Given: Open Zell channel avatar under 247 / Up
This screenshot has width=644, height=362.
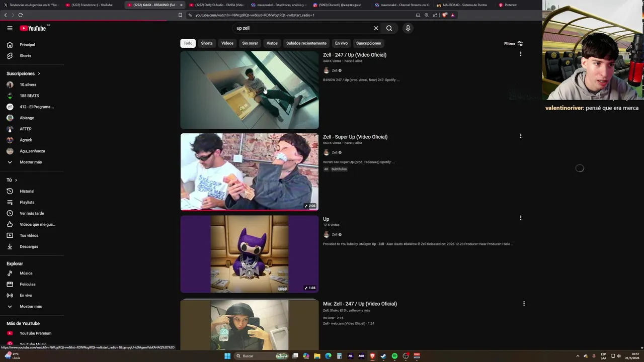Looking at the screenshot, I should pos(326,70).
